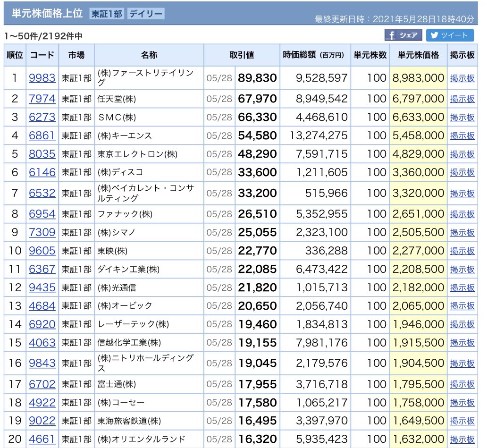Image resolution: width=487 pixels, height=448 pixels.
Task: Open stock code 6532 link
Action: pyautogui.click(x=42, y=193)
